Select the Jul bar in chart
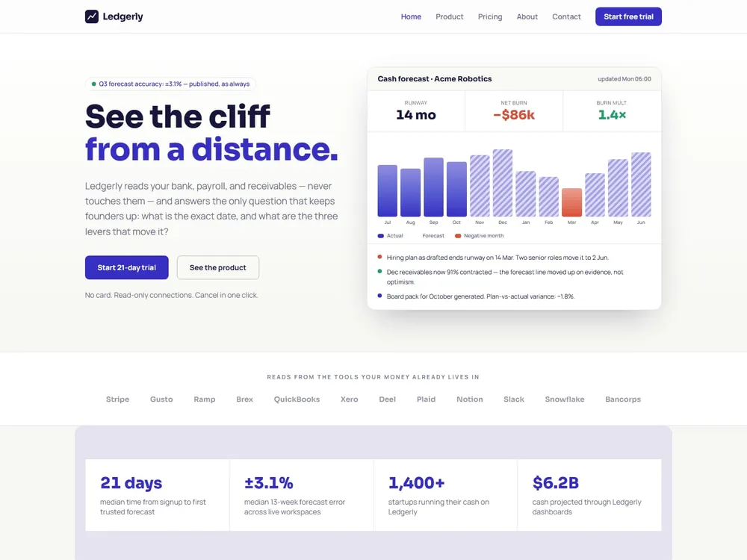The image size is (747, 560). 387,191
